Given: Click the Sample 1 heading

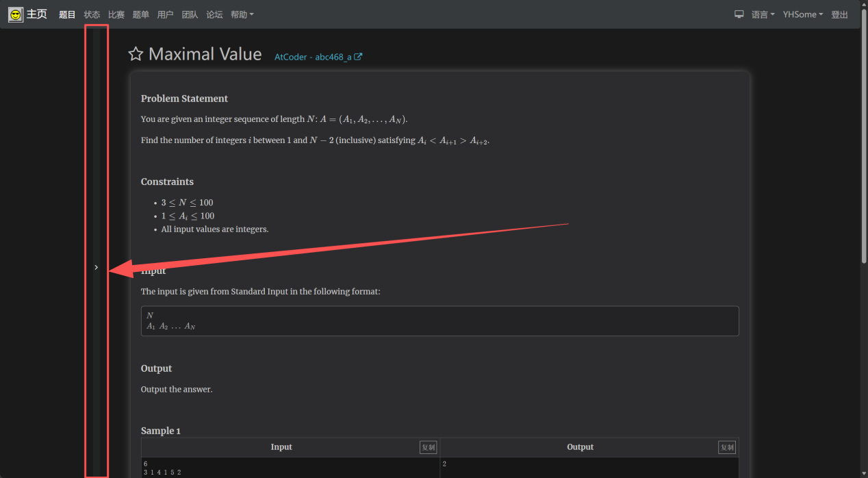Looking at the screenshot, I should (x=161, y=431).
